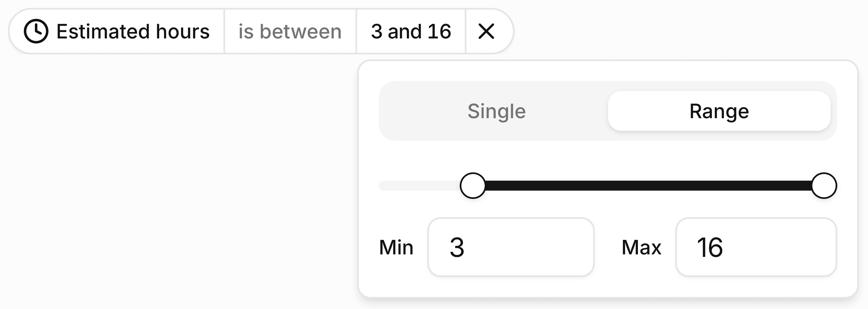Click the maximum slider handle
868x309 pixels.
(824, 186)
